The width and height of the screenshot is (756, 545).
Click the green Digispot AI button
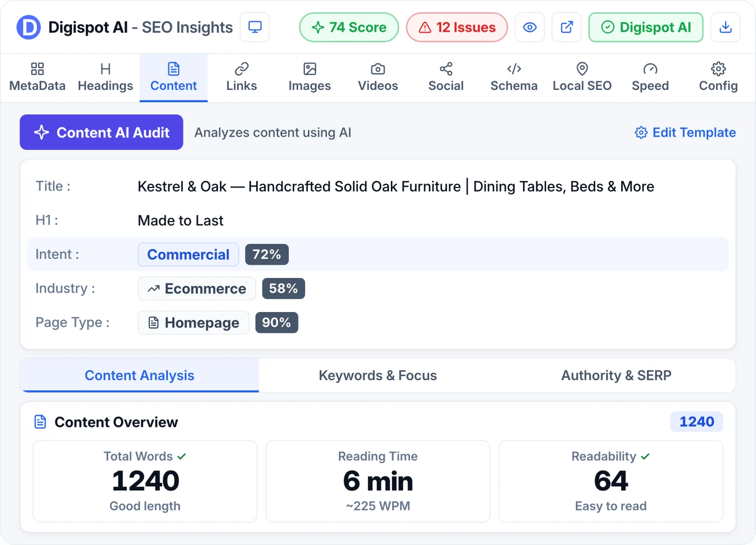click(x=646, y=27)
